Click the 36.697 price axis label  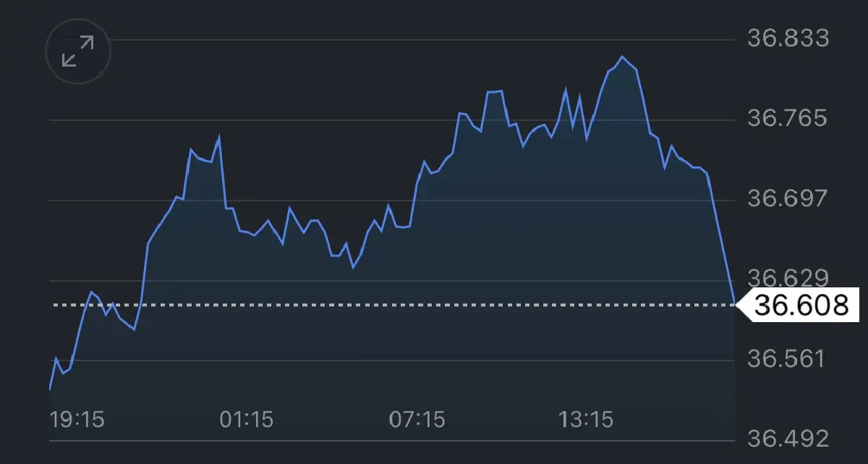pyautogui.click(x=788, y=198)
